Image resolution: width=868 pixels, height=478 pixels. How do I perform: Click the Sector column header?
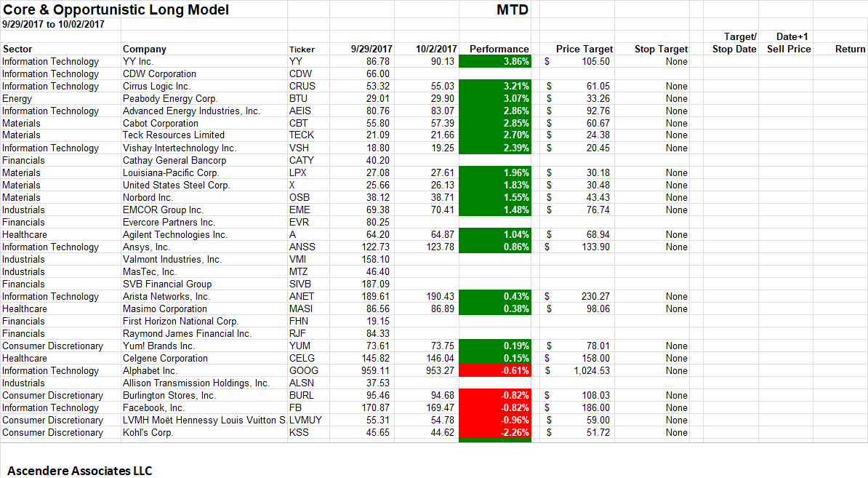point(22,49)
